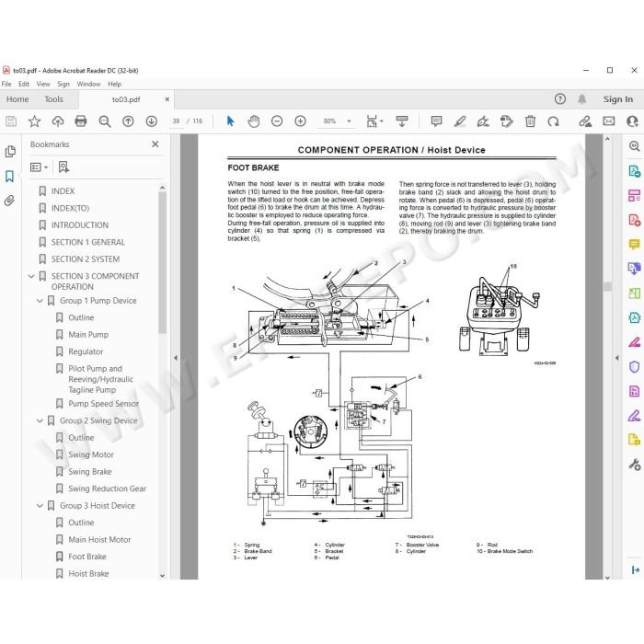Collapse Group 2 Swing Device
The height and width of the screenshot is (644, 644).
40,420
